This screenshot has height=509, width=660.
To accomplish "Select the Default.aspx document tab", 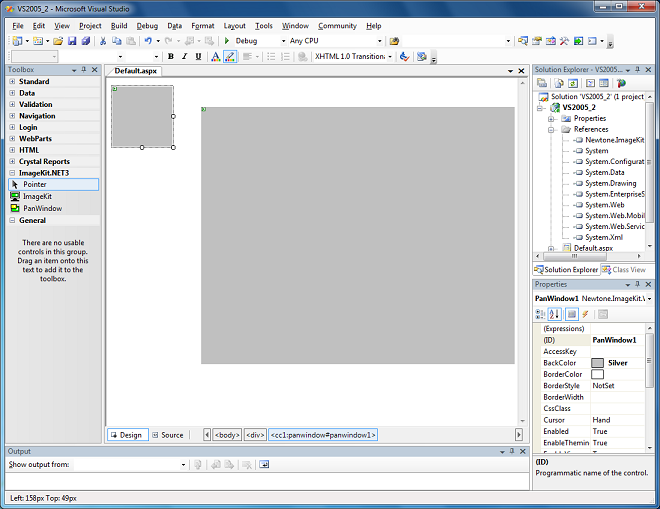I will [x=135, y=71].
